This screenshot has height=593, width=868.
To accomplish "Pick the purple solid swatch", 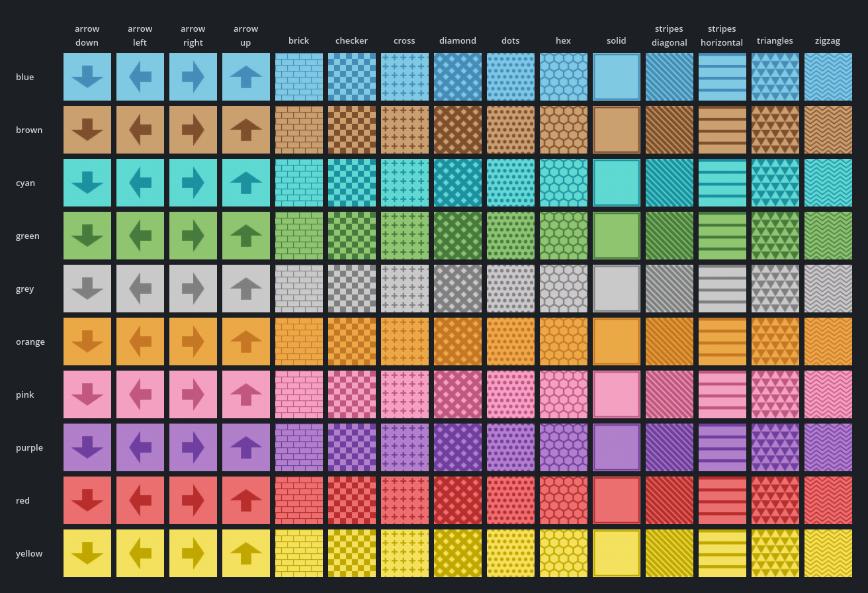I will point(617,447).
